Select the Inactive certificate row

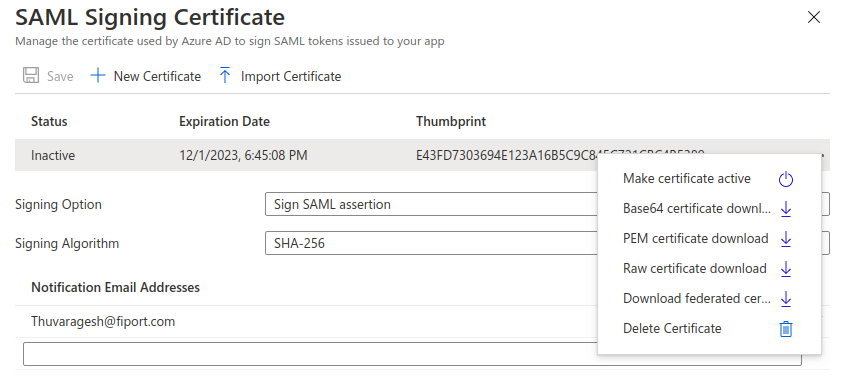tap(422, 155)
